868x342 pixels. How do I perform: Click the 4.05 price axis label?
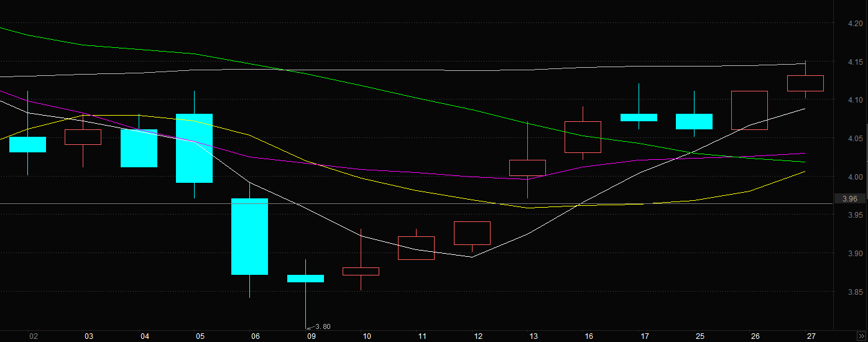(855, 139)
